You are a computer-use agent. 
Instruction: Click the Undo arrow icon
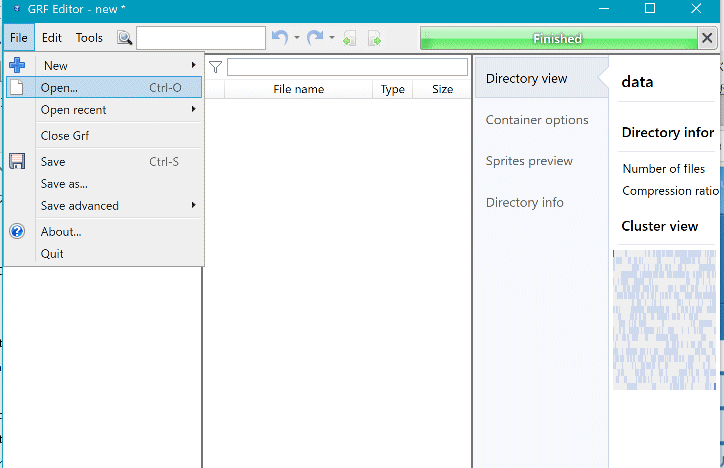tap(280, 37)
